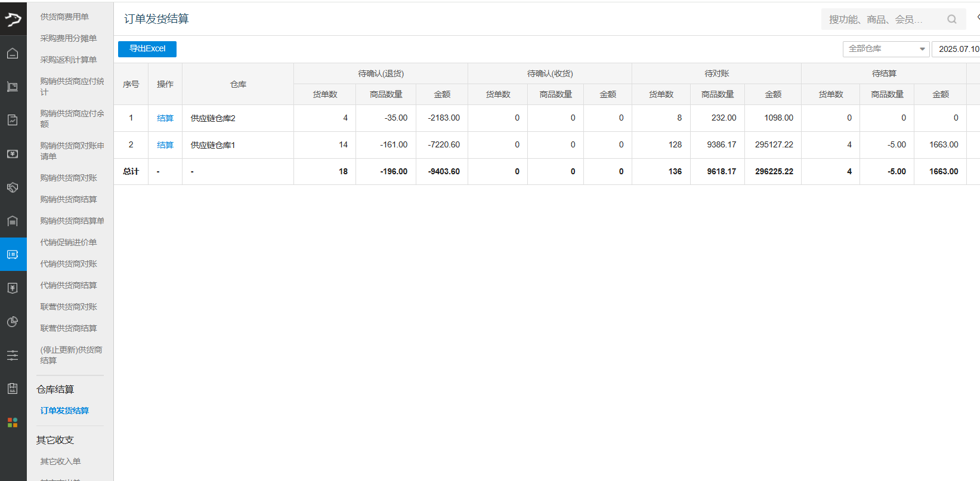Click the search magnifier icon
Viewport: 980px width, 481px height.
point(951,20)
